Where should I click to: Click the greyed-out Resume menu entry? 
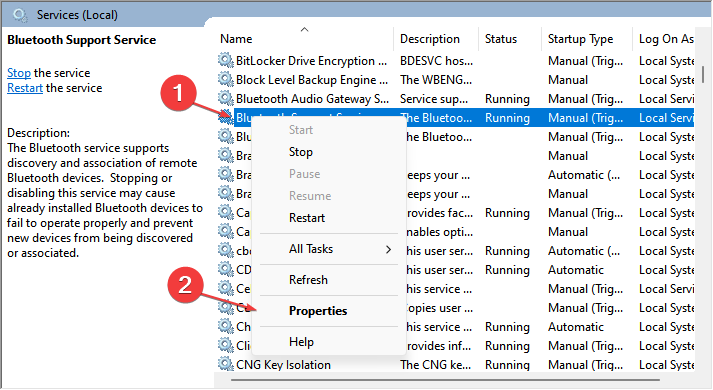point(310,196)
